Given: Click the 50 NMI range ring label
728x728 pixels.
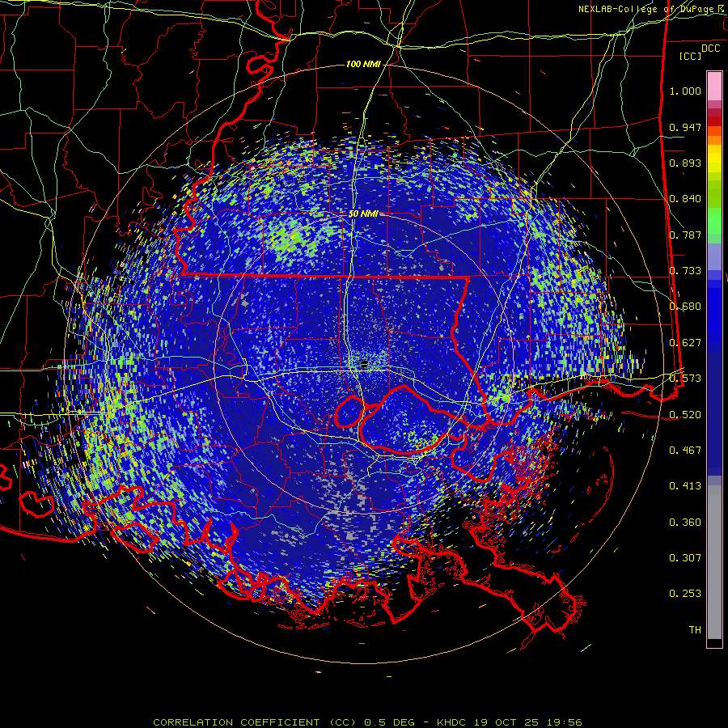Looking at the screenshot, I should (363, 214).
